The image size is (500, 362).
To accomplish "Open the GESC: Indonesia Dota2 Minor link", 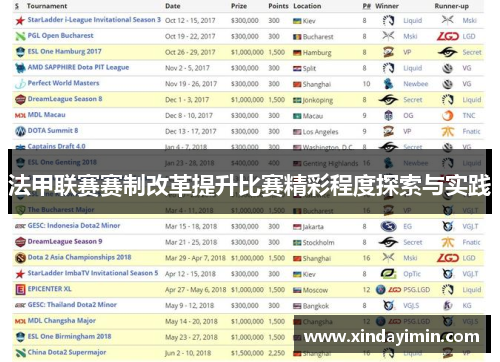I will coord(74,225).
